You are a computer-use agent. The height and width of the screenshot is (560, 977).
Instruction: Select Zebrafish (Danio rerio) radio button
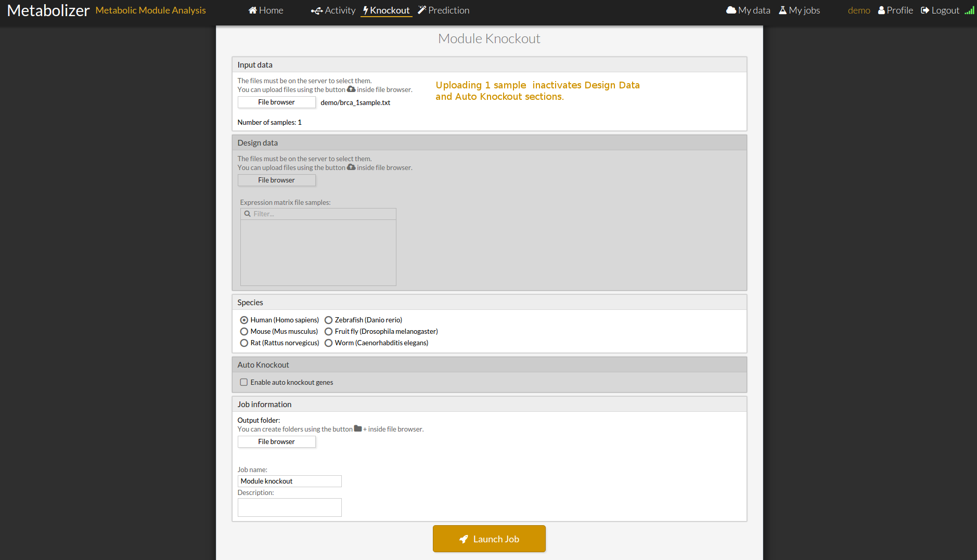[329, 320]
